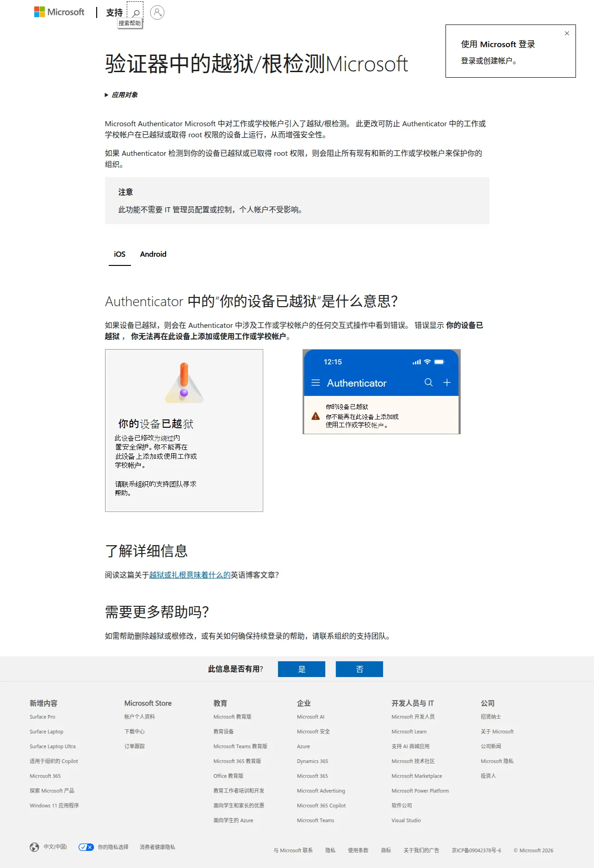Open 投资人 footer link
The image size is (594, 868).
tap(489, 776)
